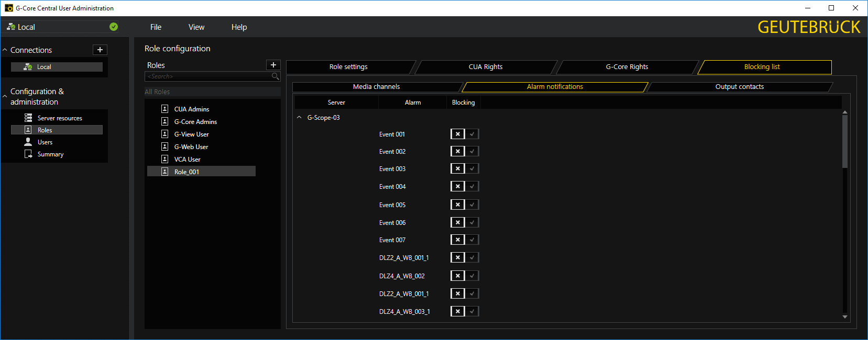Click the G-Core application icon in title bar
Viewport: 868px width, 340px height.
click(x=8, y=8)
